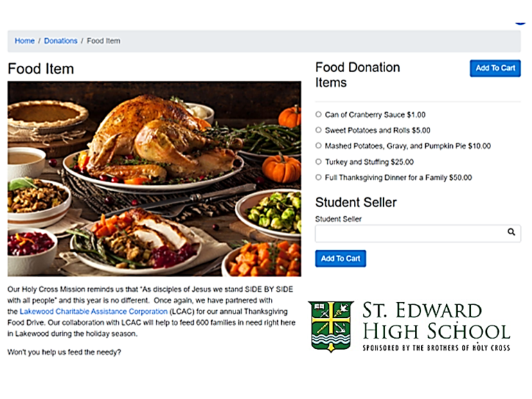Click the St. Edward shield crest

coord(331,326)
